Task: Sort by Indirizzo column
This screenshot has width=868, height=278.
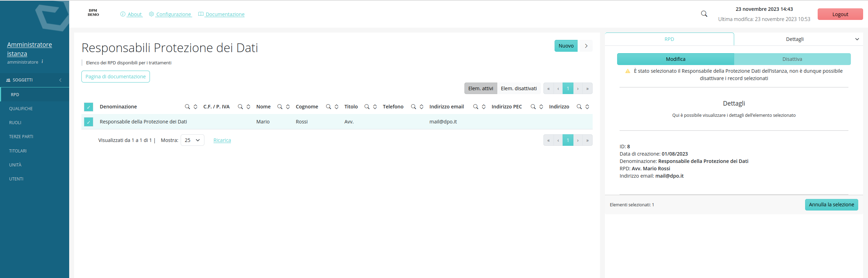Action: (x=587, y=107)
